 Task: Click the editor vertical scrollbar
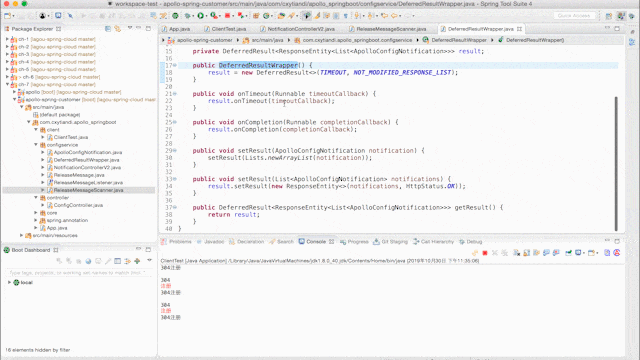click(x=616, y=163)
